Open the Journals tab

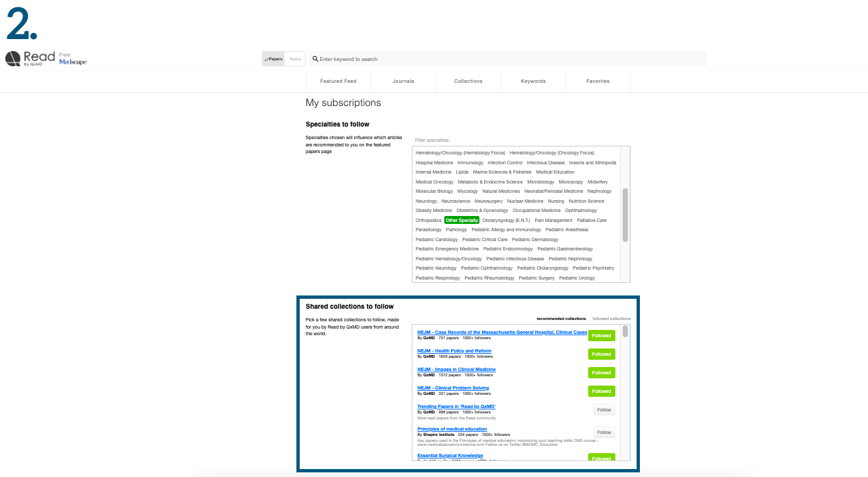[x=403, y=81]
